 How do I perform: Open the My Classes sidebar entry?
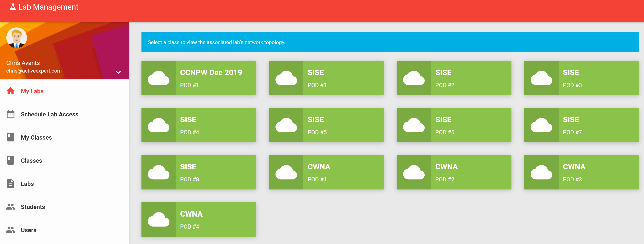tap(36, 137)
